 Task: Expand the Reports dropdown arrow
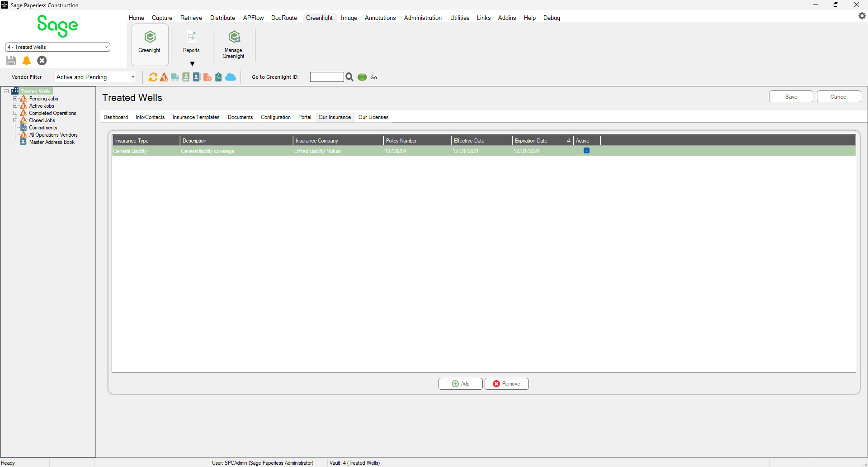192,64
